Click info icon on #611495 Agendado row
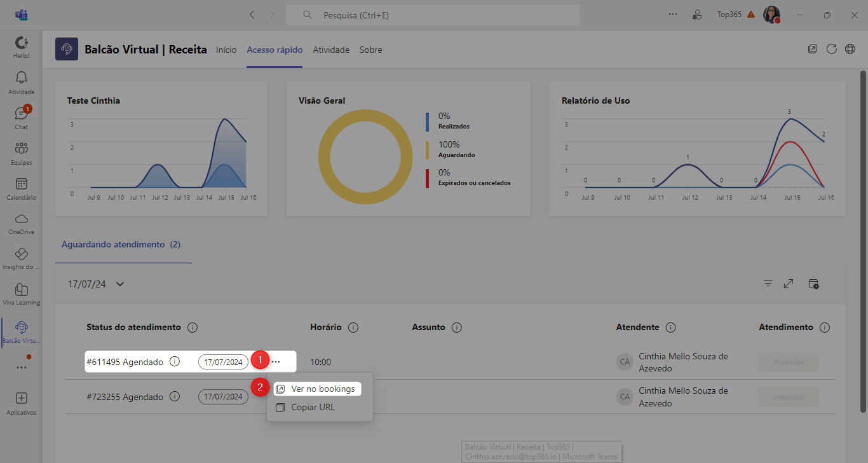The height and width of the screenshot is (463, 868). 175,361
